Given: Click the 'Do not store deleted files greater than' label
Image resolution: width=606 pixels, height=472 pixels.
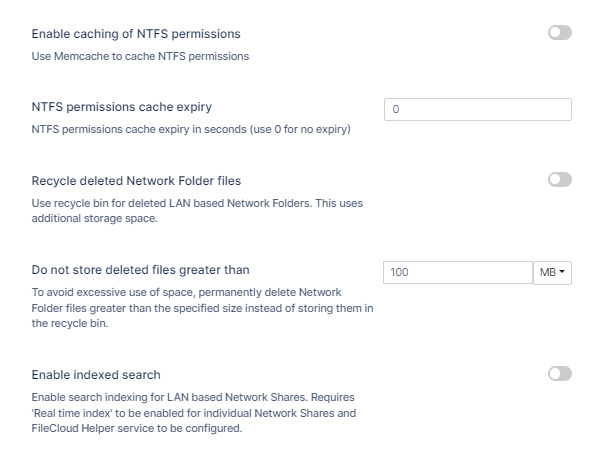Looking at the screenshot, I should tap(141, 270).
